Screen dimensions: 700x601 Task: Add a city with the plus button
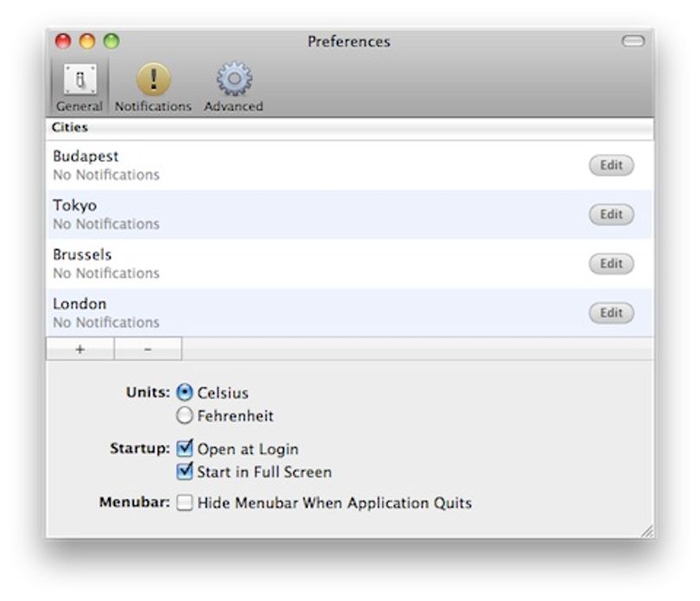pos(80,349)
